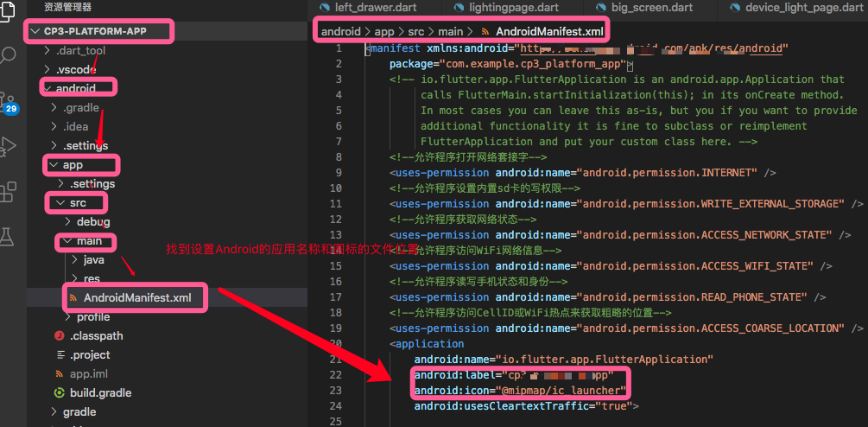
Task: Select AndroidManifest.xml in file tree
Action: 137,298
